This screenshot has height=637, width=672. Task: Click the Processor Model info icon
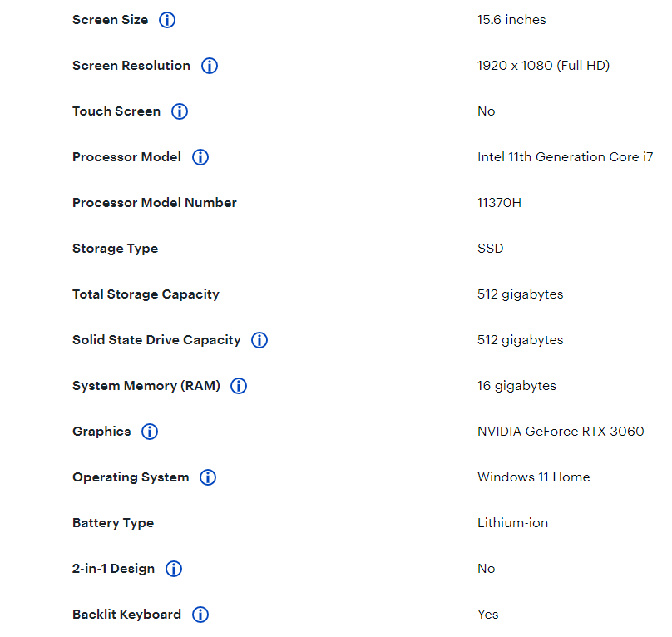pyautogui.click(x=200, y=157)
